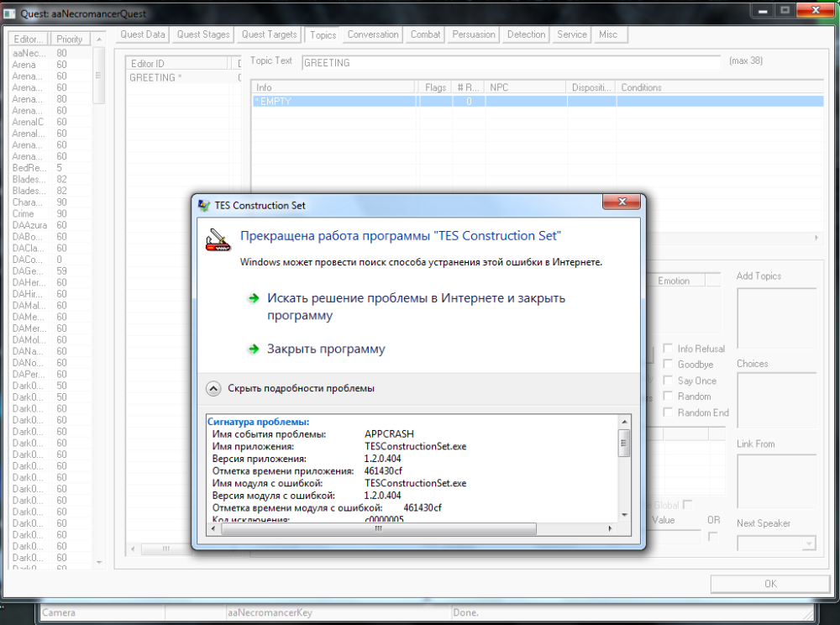The image size is (840, 625).
Task: Click quest list scroll down arrow
Action: pos(99,562)
